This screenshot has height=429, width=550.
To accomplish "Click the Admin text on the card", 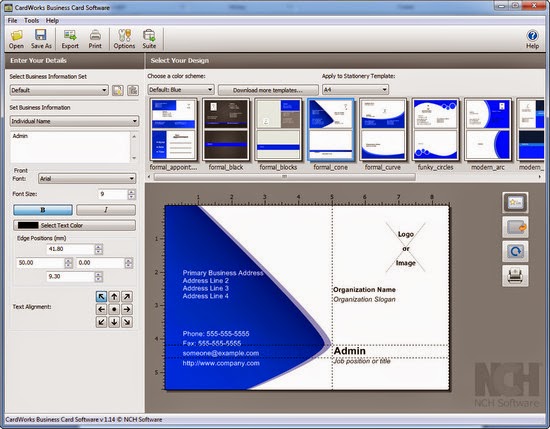I will 349,351.
